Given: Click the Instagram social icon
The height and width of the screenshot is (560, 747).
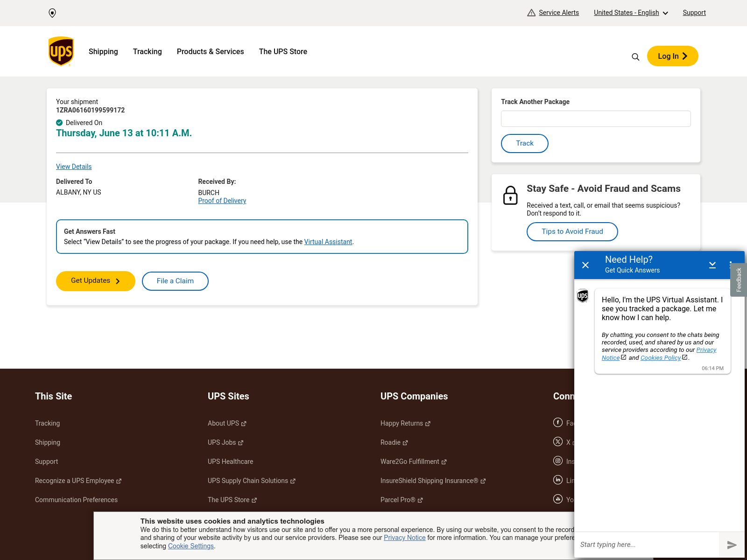Looking at the screenshot, I should pos(558,461).
